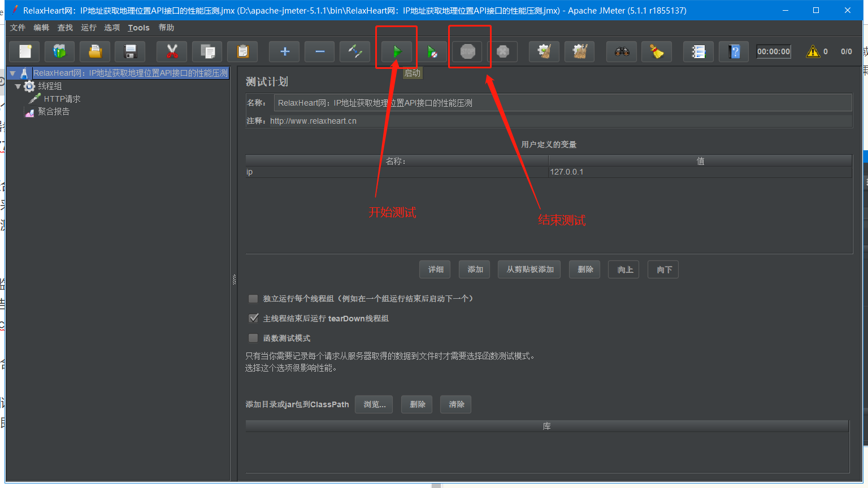The image size is (868, 488).
Task: Open the Tools menu
Action: 138,28
